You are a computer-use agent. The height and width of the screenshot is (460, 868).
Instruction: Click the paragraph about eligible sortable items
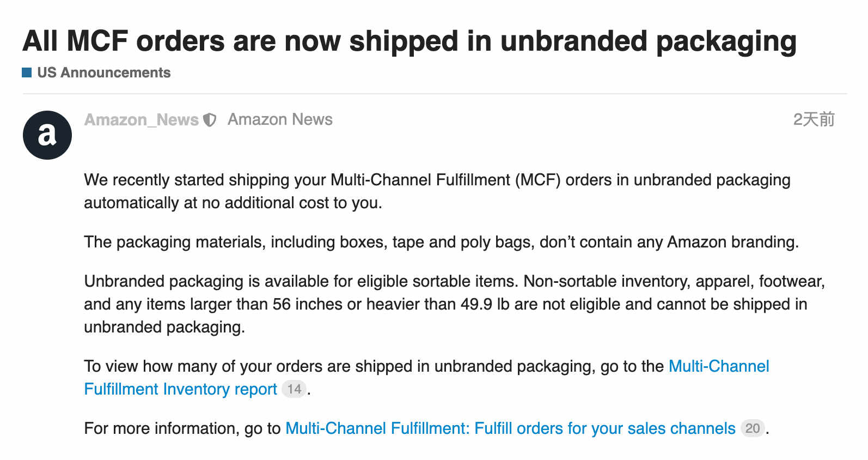tap(455, 304)
